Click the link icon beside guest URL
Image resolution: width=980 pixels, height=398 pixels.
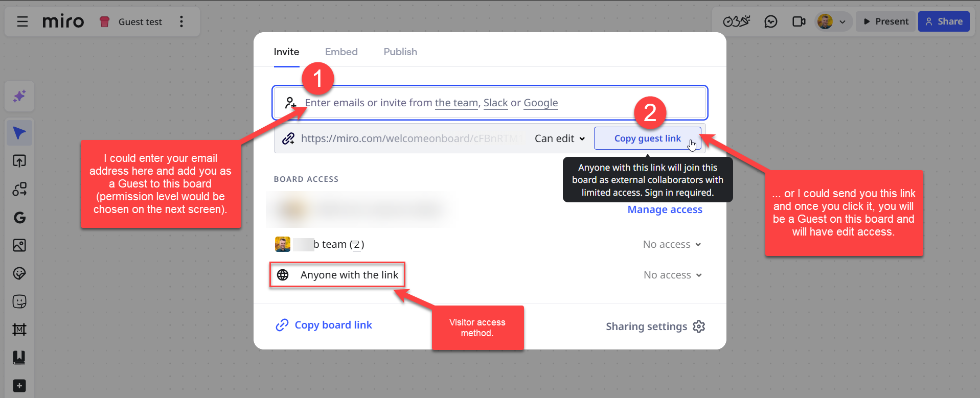click(x=288, y=138)
